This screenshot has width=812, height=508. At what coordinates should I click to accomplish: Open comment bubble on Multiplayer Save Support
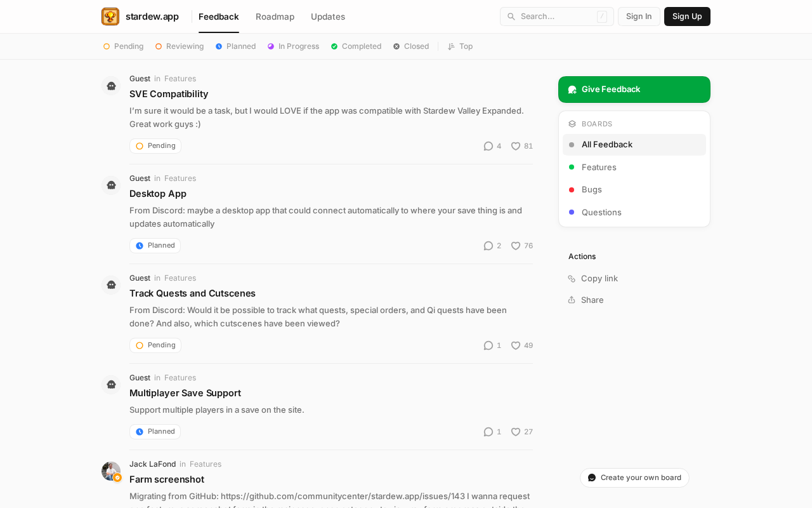[488, 432]
